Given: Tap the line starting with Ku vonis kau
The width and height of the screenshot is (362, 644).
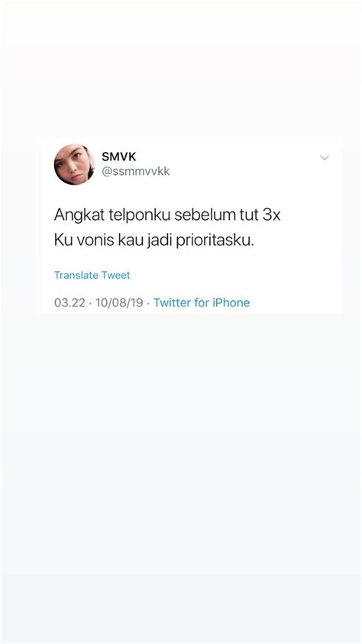Looking at the screenshot, I should 154,241.
